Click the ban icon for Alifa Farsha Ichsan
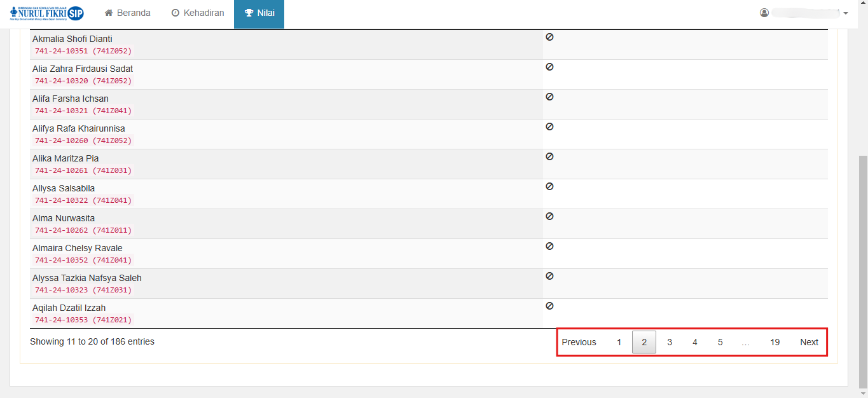This screenshot has width=868, height=398. pos(549,97)
